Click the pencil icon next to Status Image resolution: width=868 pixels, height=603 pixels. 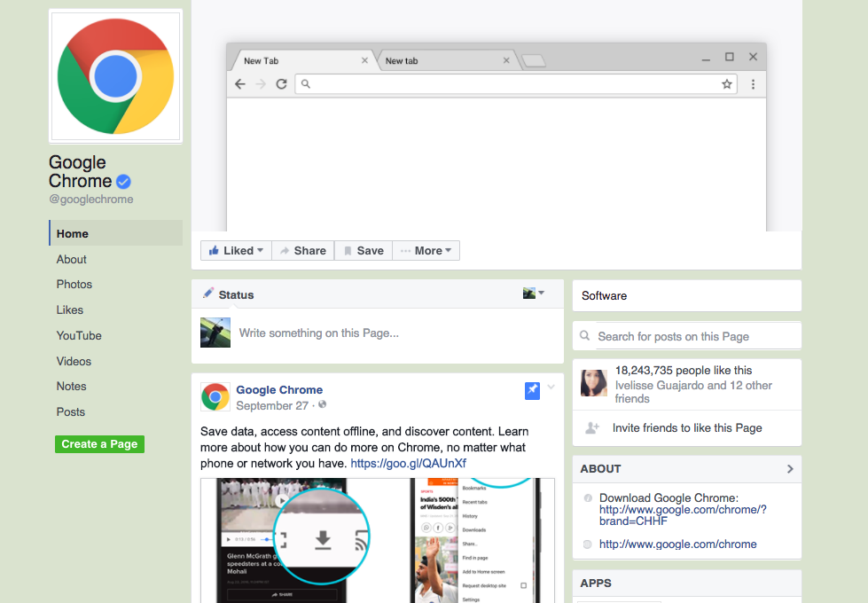[208, 293]
